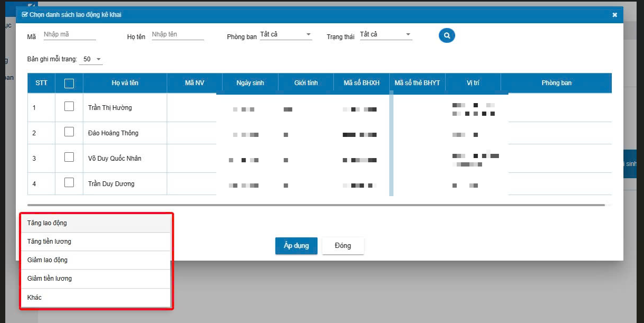Select the Tăng tiền lương option
The width and height of the screenshot is (644, 323).
click(x=96, y=242)
